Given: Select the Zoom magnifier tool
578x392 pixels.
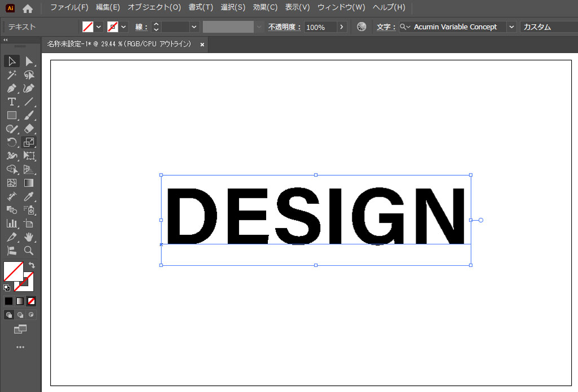Looking at the screenshot, I should tap(29, 251).
